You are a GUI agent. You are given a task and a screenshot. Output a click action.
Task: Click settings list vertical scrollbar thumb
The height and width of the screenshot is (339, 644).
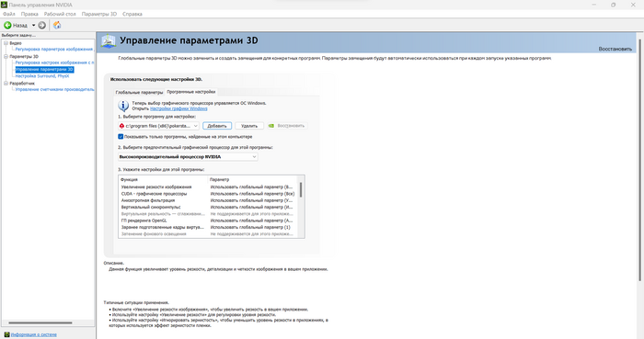pyautogui.click(x=301, y=190)
